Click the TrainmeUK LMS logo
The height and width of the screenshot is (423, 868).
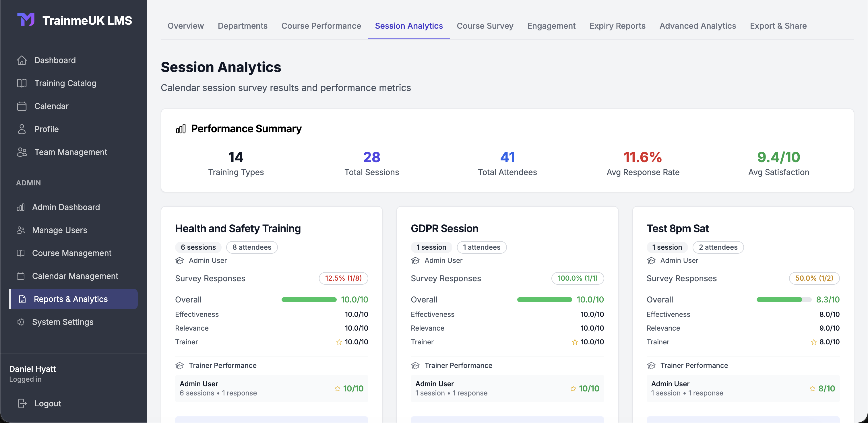(26, 20)
